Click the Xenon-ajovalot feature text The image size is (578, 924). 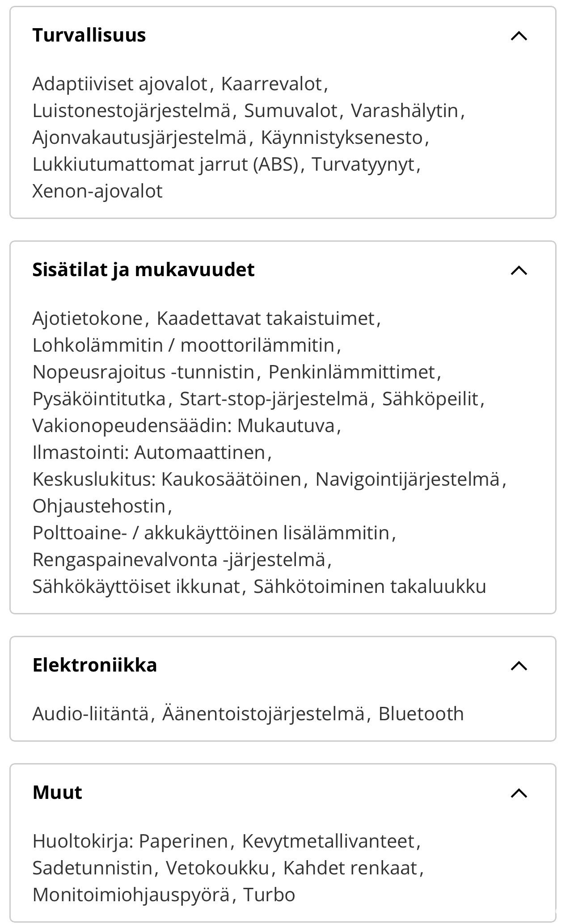[97, 191]
